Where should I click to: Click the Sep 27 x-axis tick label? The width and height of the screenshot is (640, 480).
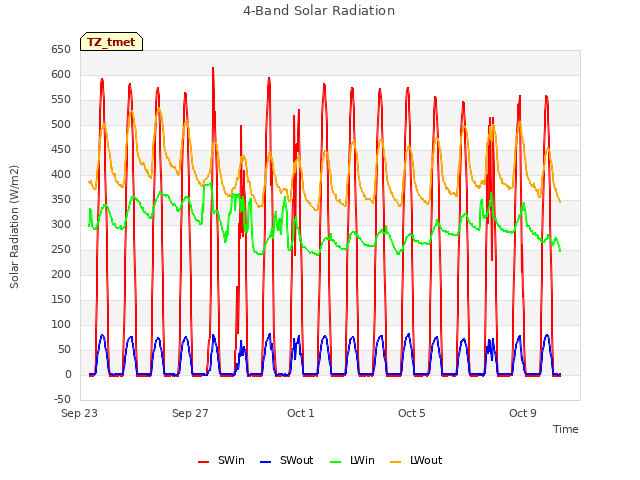pos(190,413)
